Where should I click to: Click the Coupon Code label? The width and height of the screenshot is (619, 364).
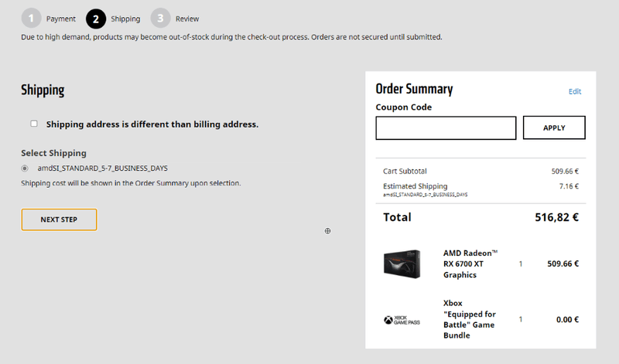403,107
